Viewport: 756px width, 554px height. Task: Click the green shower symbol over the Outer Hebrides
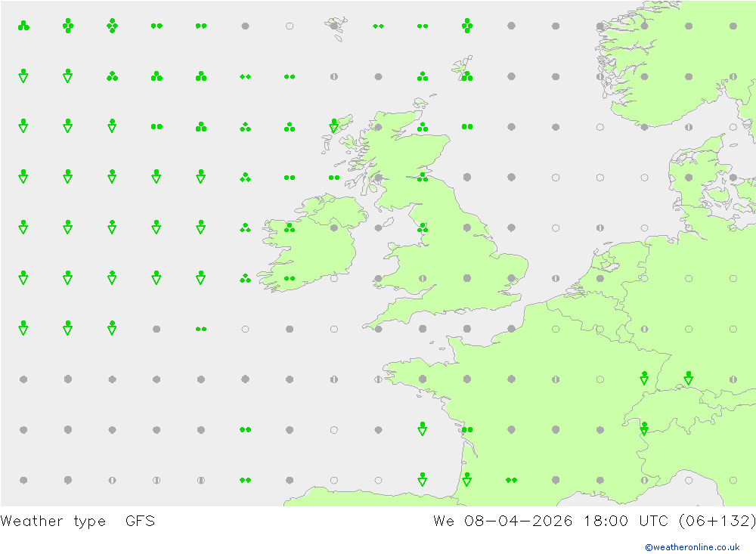point(333,126)
